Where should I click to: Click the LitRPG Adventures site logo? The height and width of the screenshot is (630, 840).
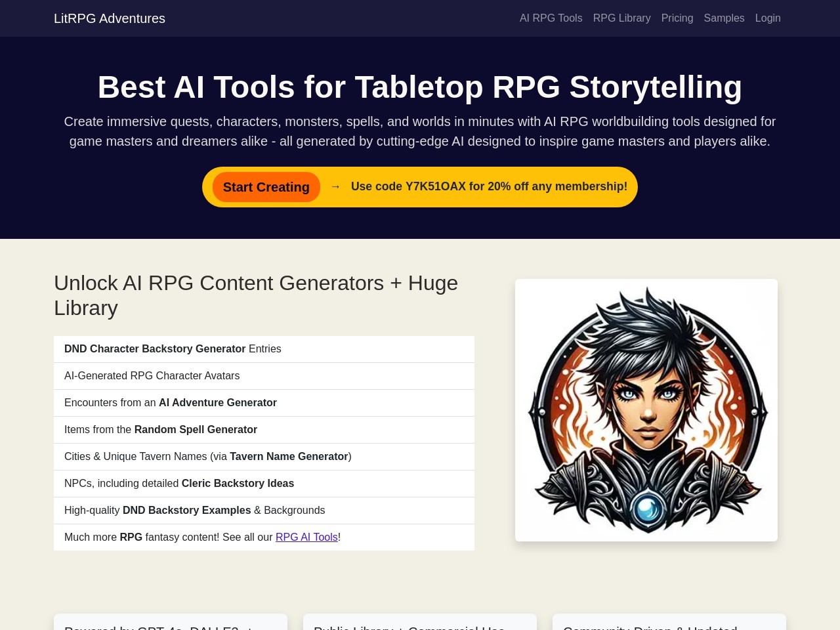pyautogui.click(x=110, y=18)
